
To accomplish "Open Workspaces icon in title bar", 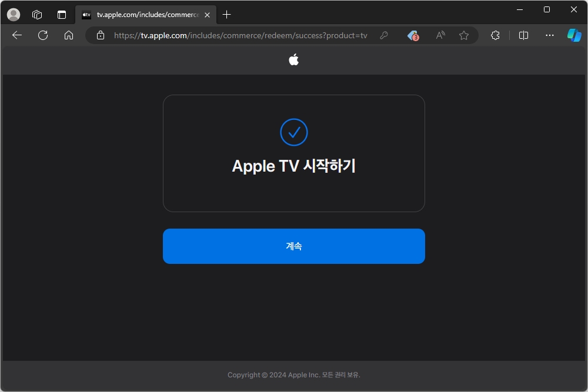I will (x=37, y=15).
